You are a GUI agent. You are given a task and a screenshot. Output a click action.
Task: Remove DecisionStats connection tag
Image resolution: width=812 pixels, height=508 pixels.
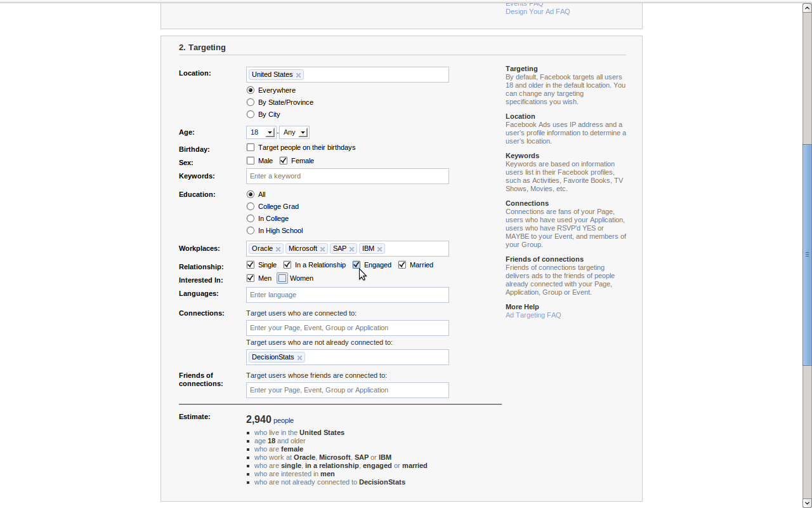tap(299, 358)
